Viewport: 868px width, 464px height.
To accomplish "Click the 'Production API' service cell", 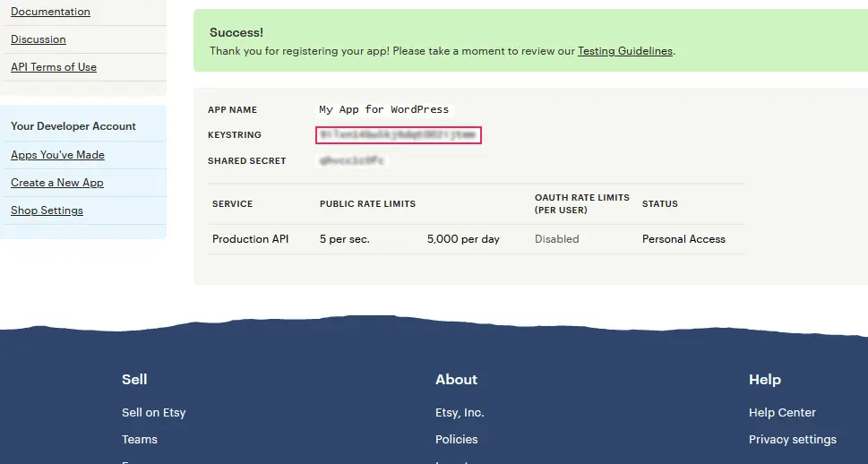I will pos(250,239).
